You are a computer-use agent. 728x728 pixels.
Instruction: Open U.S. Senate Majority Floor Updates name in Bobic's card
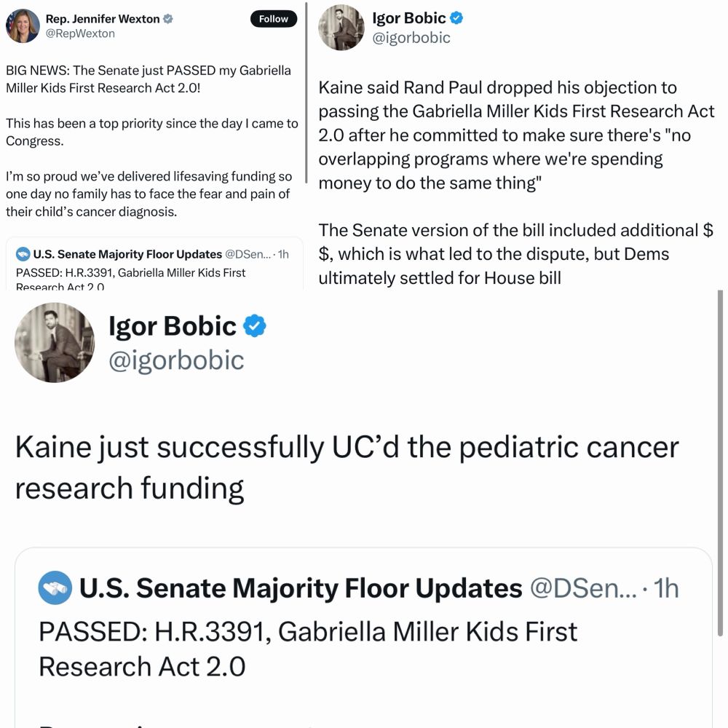click(301, 588)
